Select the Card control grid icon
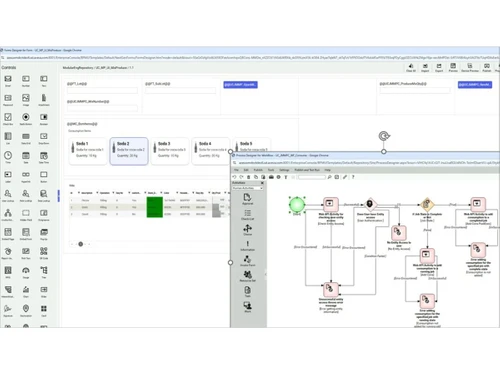This screenshot has width=500, height=375. point(44,309)
